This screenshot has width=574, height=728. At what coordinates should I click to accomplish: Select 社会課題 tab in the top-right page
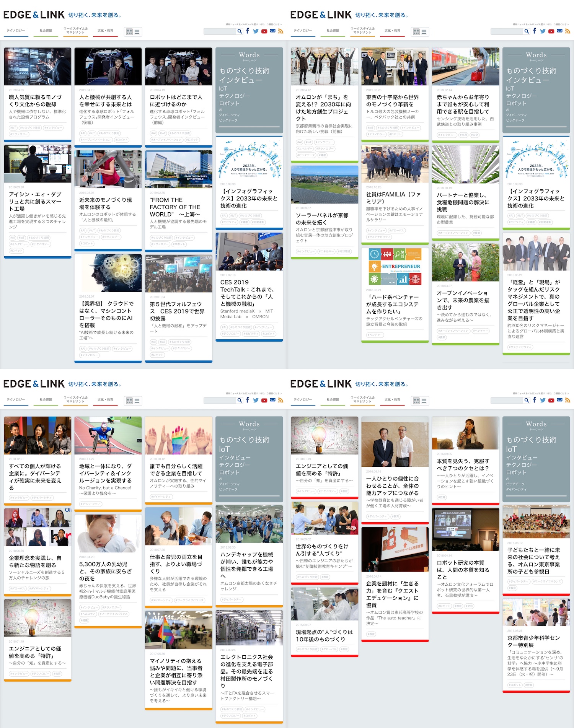pos(333,31)
